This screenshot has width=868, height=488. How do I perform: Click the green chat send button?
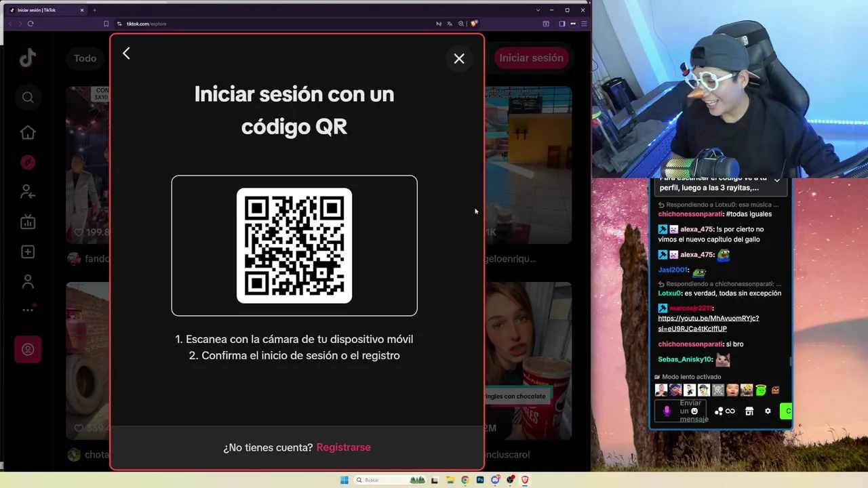[786, 411]
